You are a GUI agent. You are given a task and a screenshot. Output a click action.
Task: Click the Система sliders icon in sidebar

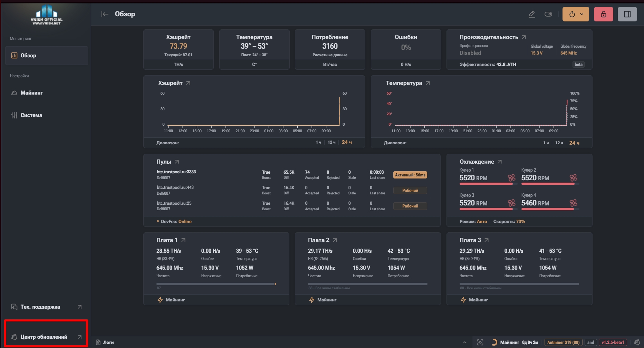[x=14, y=115]
